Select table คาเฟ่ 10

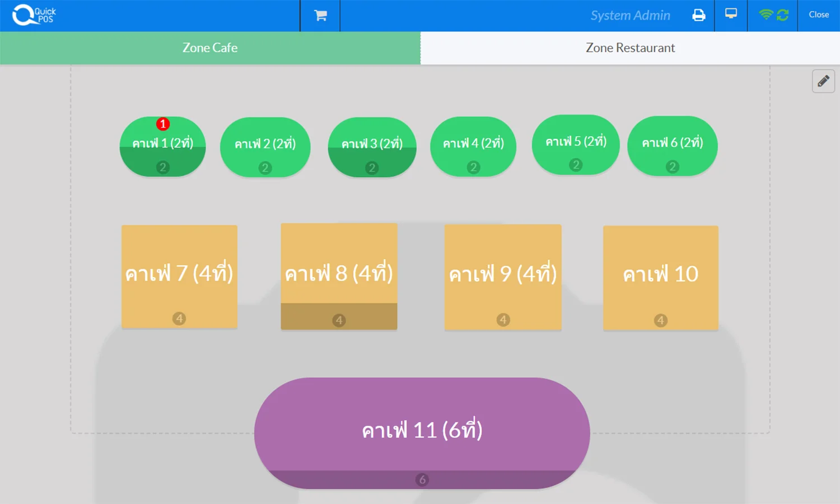tap(661, 274)
